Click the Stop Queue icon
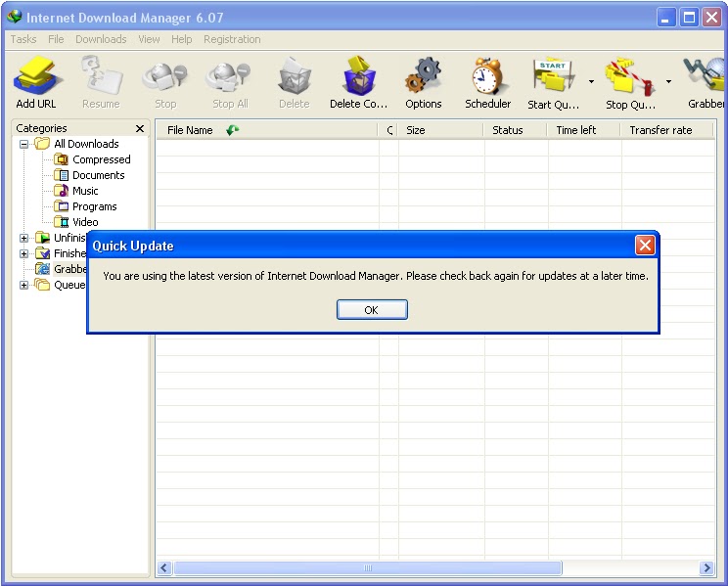Screen dimensions: 728x586 [630, 76]
